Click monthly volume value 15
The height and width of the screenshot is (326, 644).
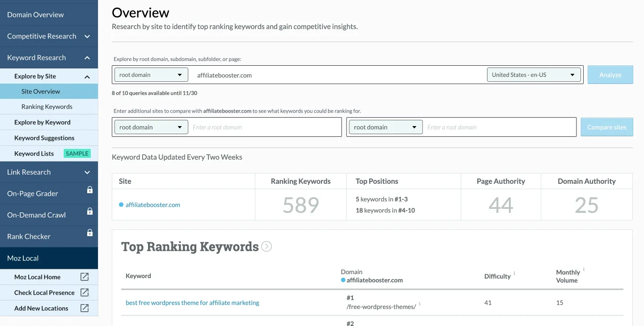point(559,303)
